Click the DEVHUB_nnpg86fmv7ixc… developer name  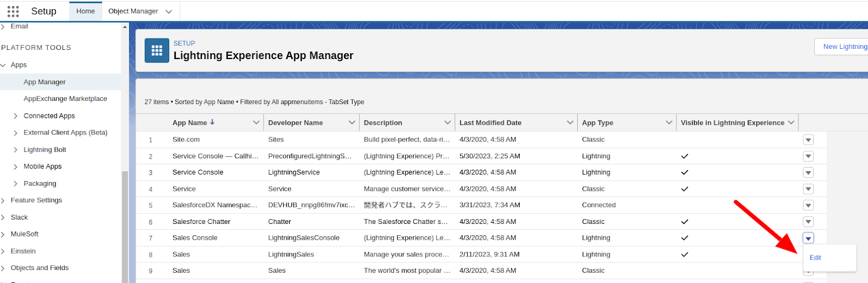(x=311, y=205)
